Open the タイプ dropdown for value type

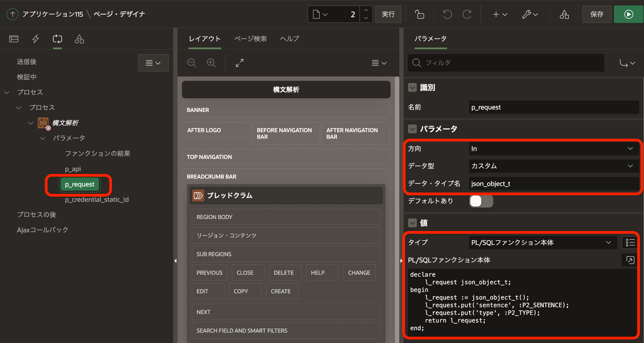(542, 243)
